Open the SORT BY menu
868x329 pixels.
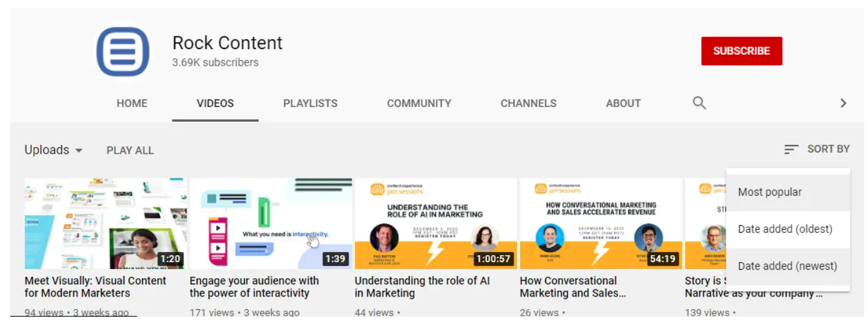click(817, 149)
